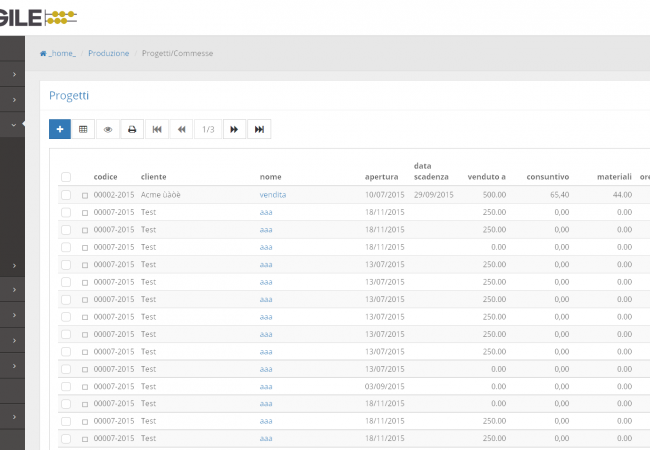Click the '29/09/2015' due date cell
Image resolution: width=650 pixels, height=450 pixels.
[434, 195]
